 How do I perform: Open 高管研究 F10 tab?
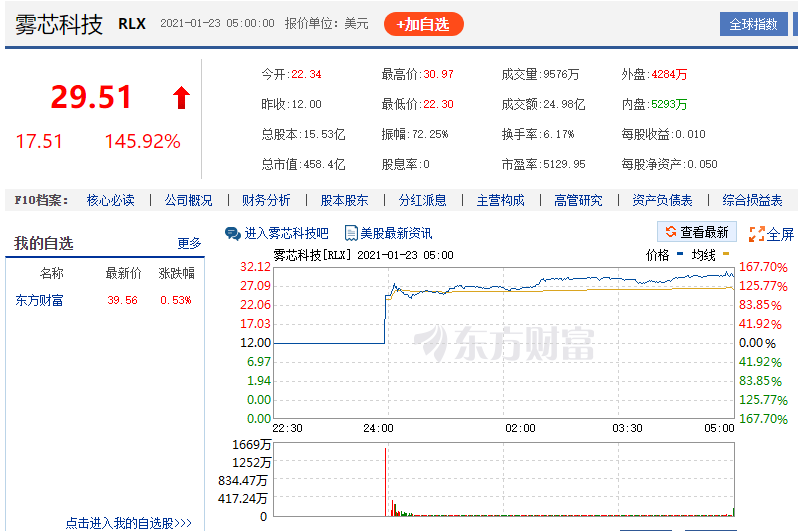point(578,200)
